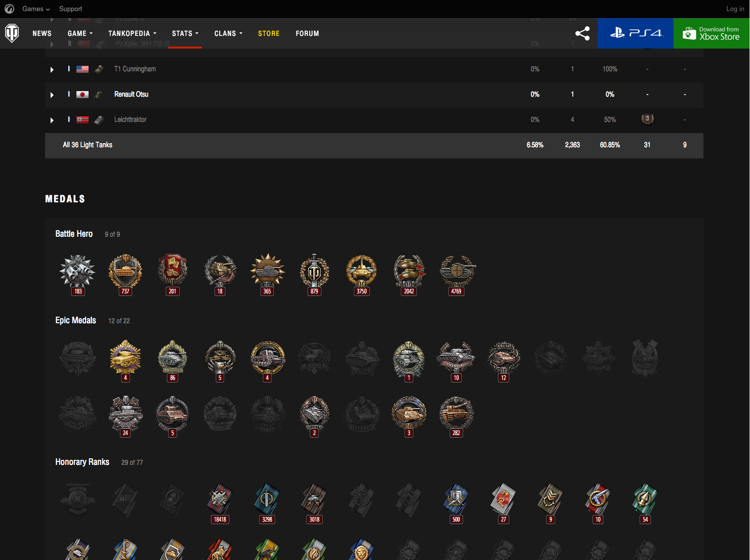
Task: Open the STATS dropdown menu
Action: click(x=185, y=33)
